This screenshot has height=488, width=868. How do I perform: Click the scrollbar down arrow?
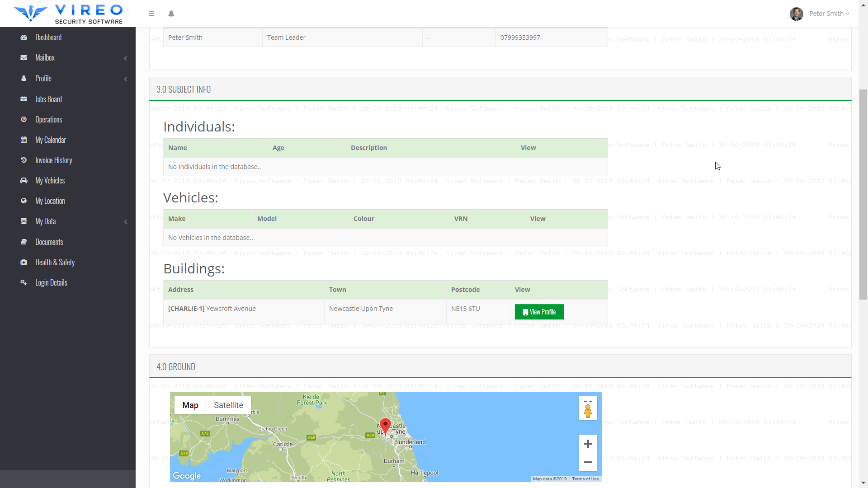864,482
